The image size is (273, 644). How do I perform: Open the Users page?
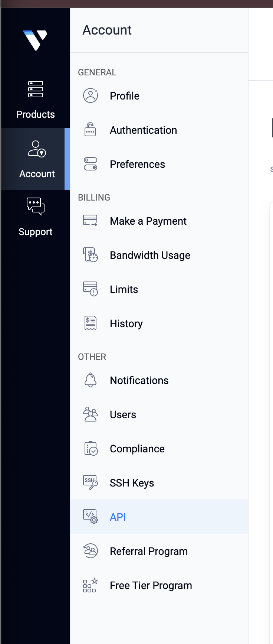pyautogui.click(x=123, y=414)
